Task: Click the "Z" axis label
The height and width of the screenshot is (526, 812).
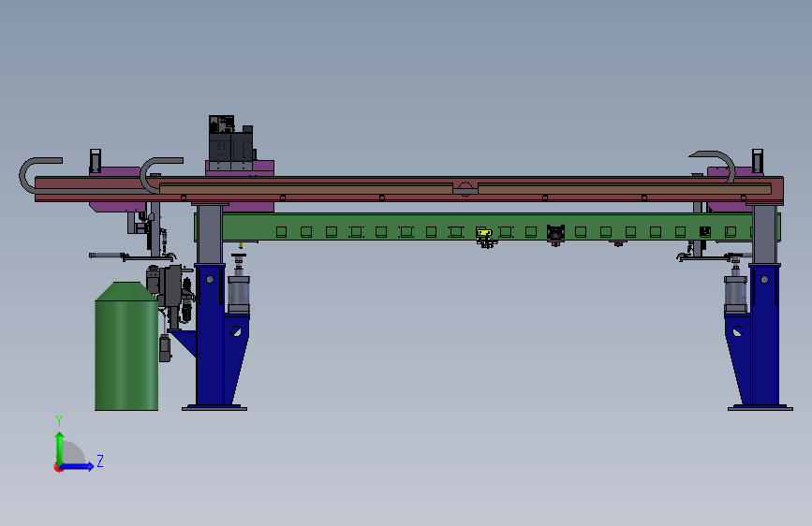Action: coord(100,461)
